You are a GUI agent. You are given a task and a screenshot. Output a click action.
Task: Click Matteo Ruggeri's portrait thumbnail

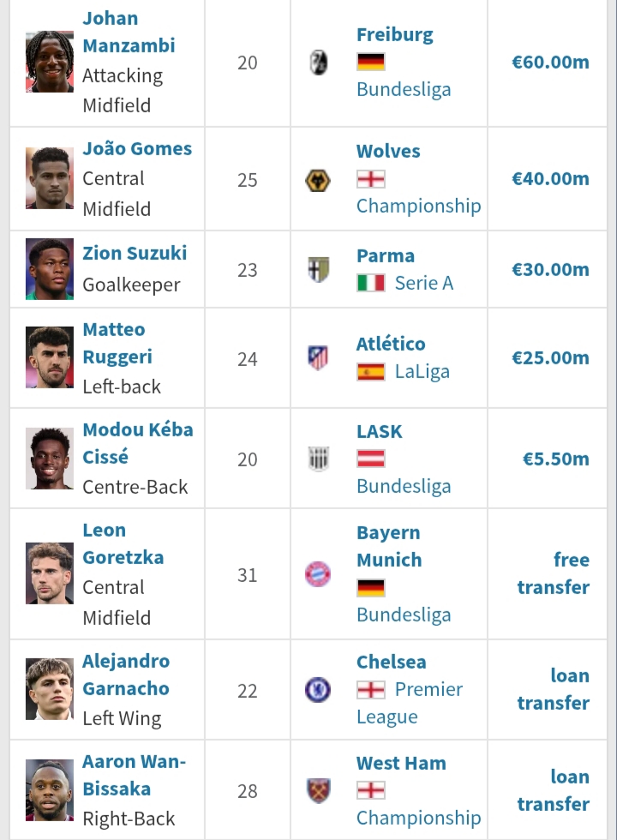point(50,357)
